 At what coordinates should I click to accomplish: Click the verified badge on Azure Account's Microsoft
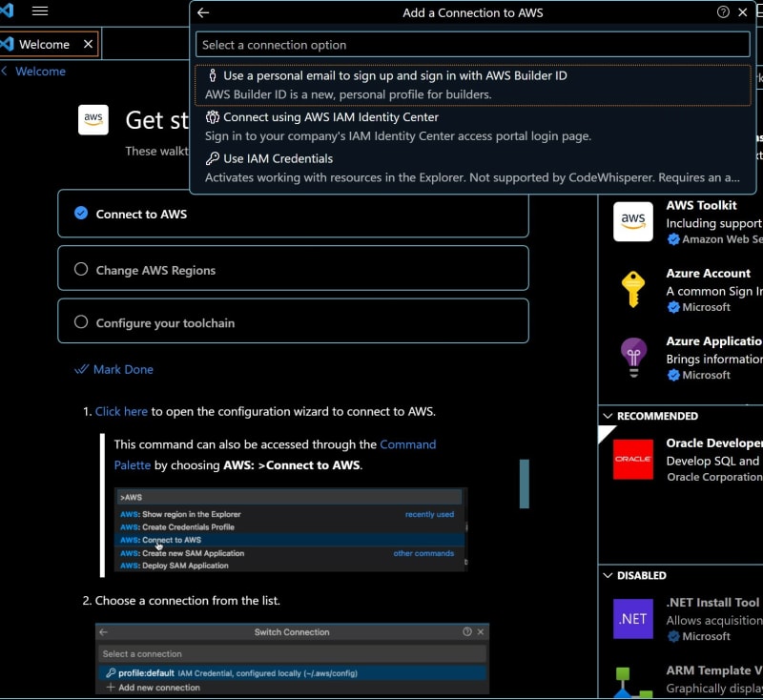(x=673, y=307)
